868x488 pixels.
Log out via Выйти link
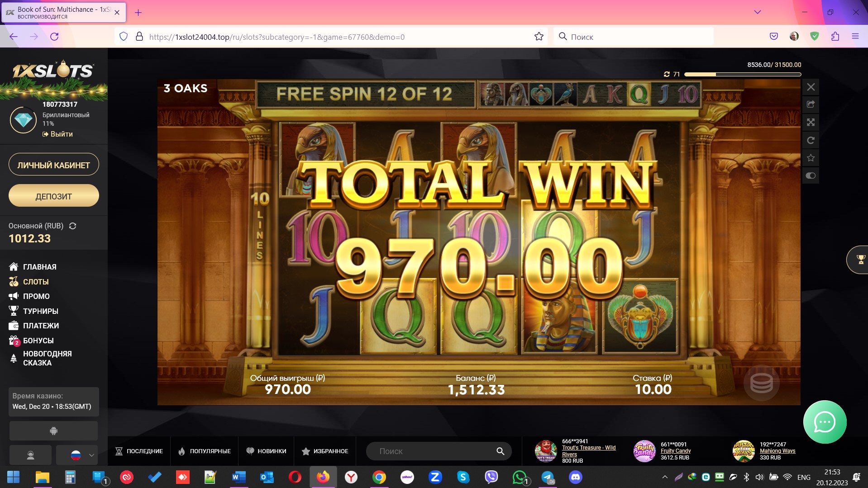pyautogui.click(x=57, y=134)
